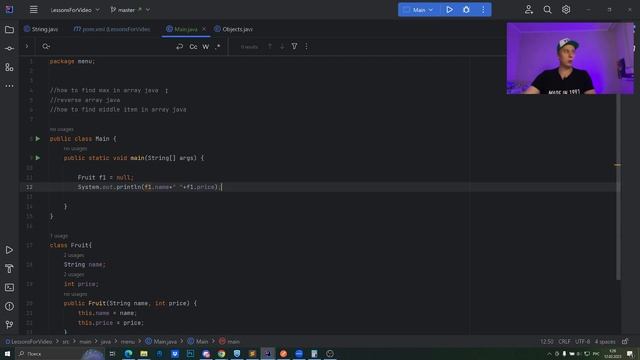This screenshot has height=360, width=640.
Task: Open the Run tool window
Action: [x=9, y=250]
